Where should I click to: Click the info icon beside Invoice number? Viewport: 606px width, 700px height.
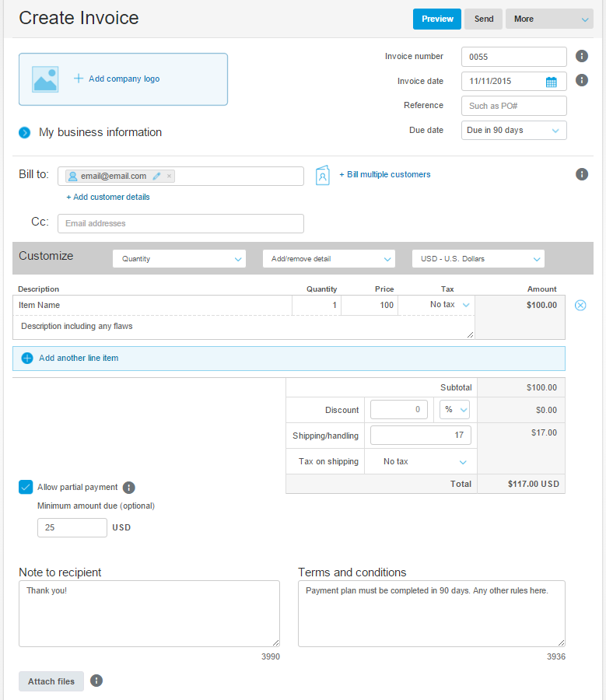581,56
